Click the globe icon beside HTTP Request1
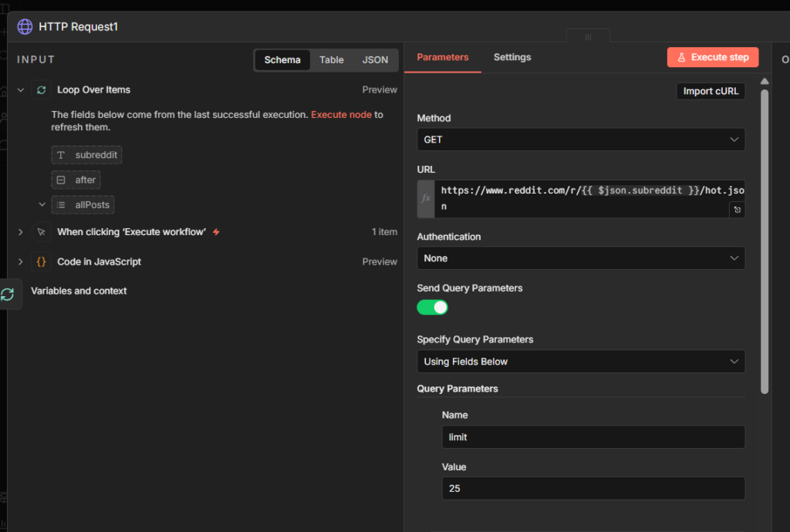Screen dimensions: 790x532 24,26
